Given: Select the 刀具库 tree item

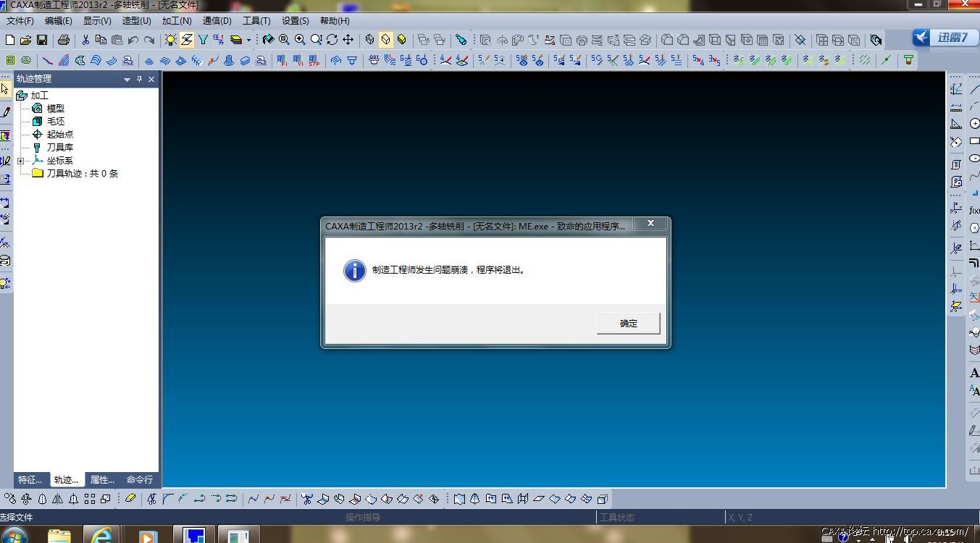Looking at the screenshot, I should click(59, 148).
